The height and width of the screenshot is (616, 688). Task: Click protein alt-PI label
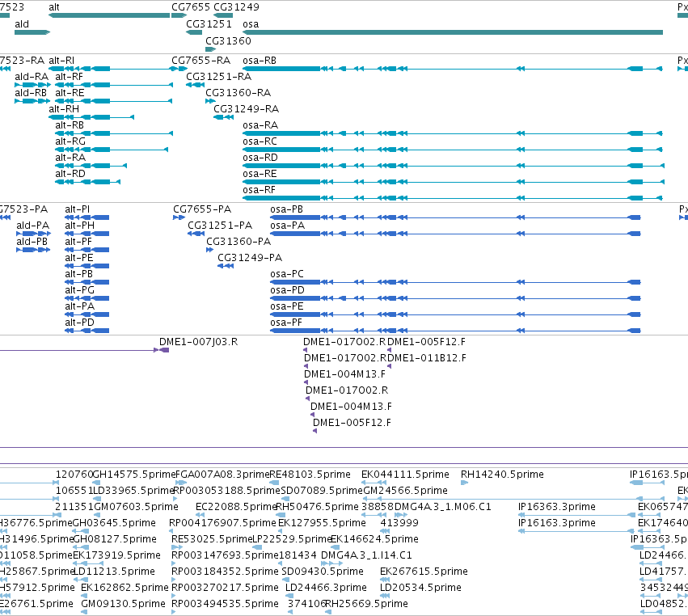[78, 209]
